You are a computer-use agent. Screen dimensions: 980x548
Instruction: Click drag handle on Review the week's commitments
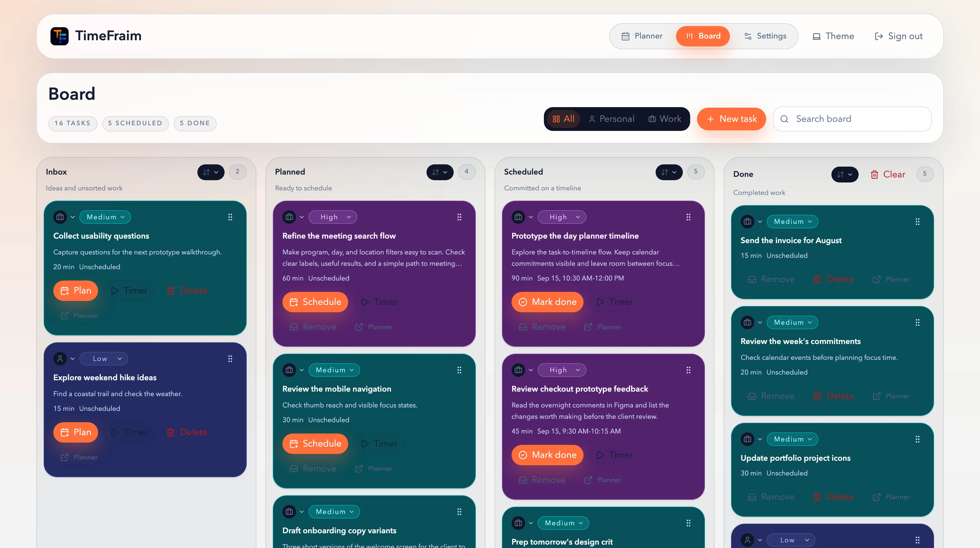[x=917, y=323]
